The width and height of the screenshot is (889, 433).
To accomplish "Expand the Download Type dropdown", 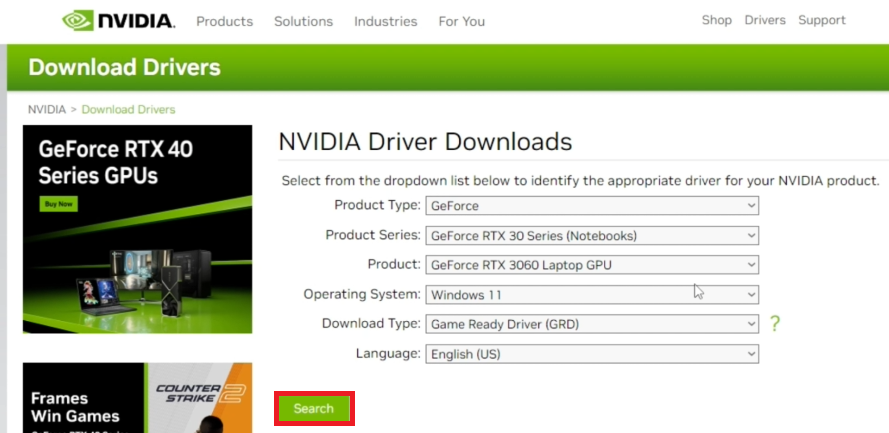I will 592,324.
